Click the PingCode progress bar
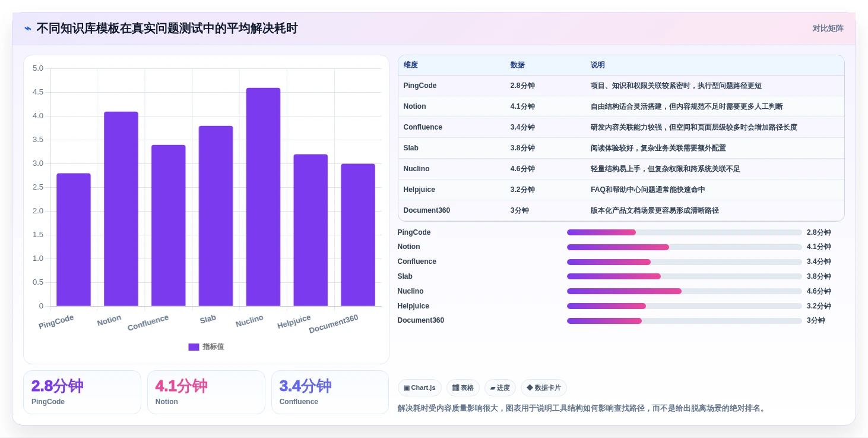Image resolution: width=868 pixels, height=438 pixels. click(684, 232)
